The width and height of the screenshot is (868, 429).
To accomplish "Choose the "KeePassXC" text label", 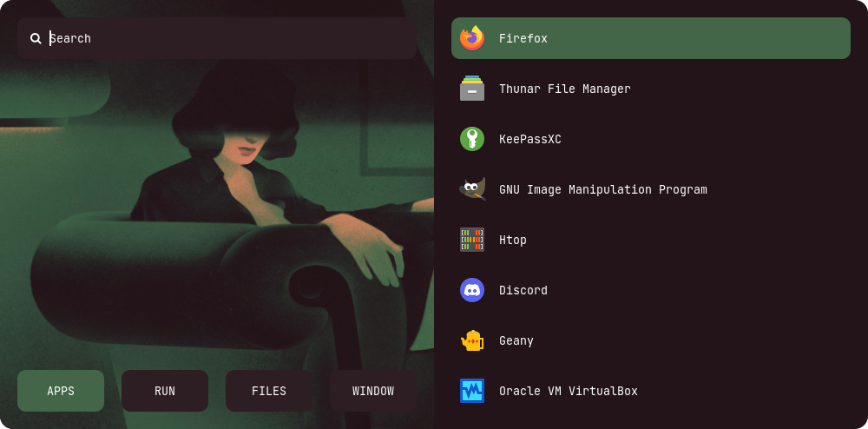I will (x=529, y=139).
